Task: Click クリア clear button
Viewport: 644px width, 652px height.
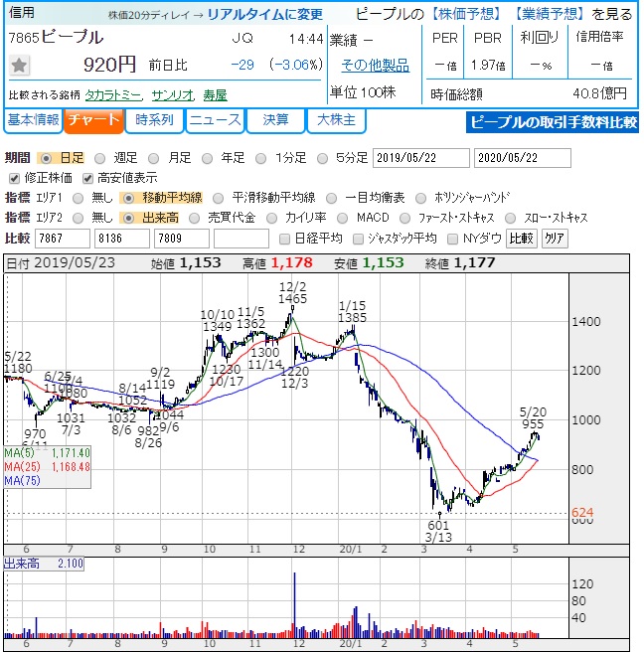Action: click(555, 239)
